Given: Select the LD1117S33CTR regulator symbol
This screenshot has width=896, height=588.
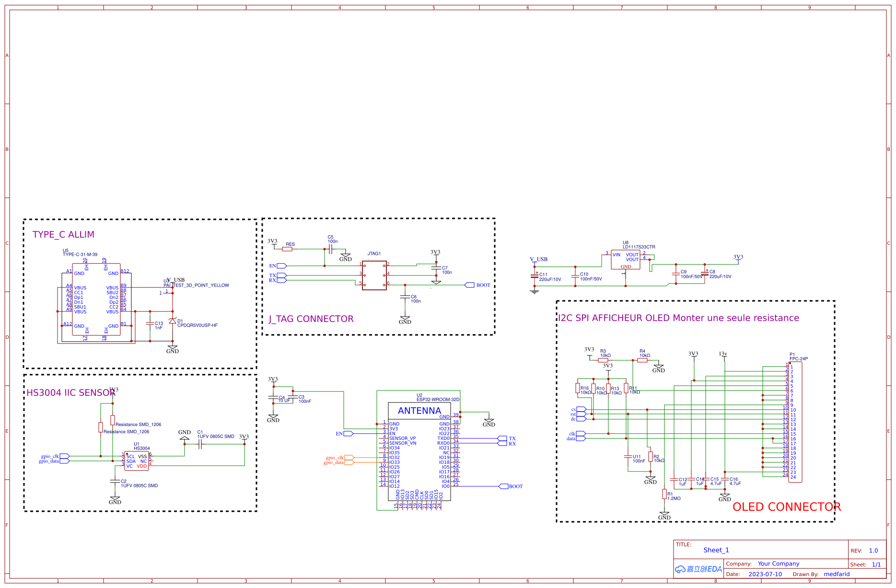Looking at the screenshot, I should (626, 260).
